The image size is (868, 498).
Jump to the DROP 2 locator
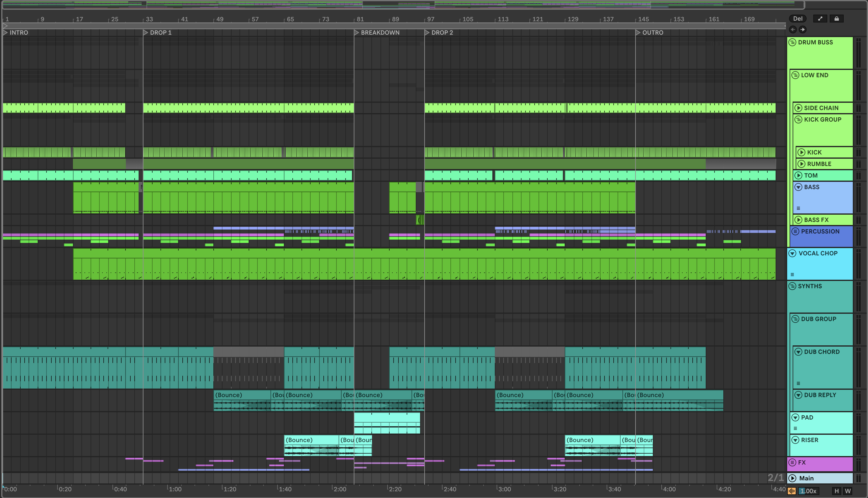[x=427, y=33]
